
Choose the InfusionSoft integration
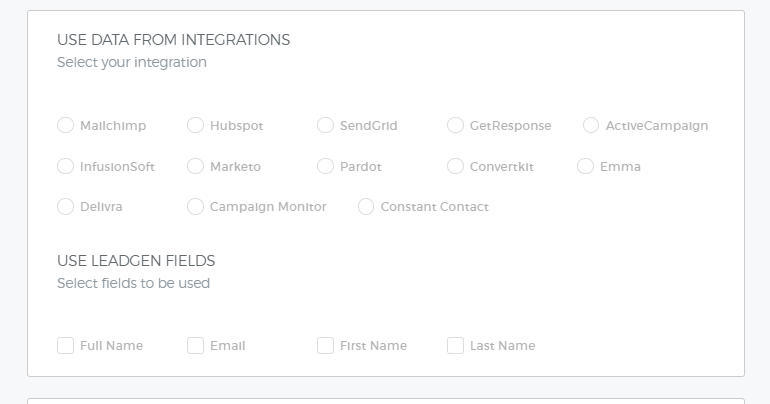[x=66, y=166]
